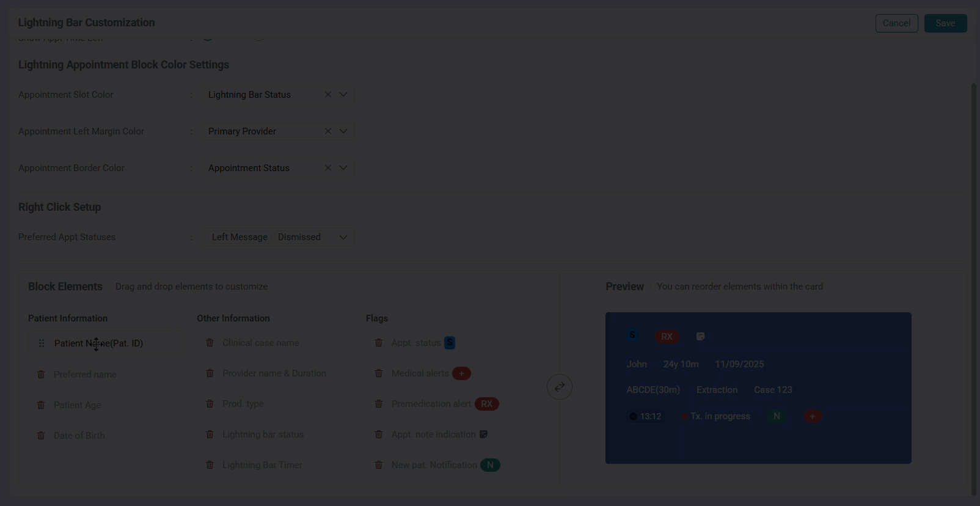
Task: Expand the Appointment Slot Color dropdown
Action: pyautogui.click(x=343, y=95)
